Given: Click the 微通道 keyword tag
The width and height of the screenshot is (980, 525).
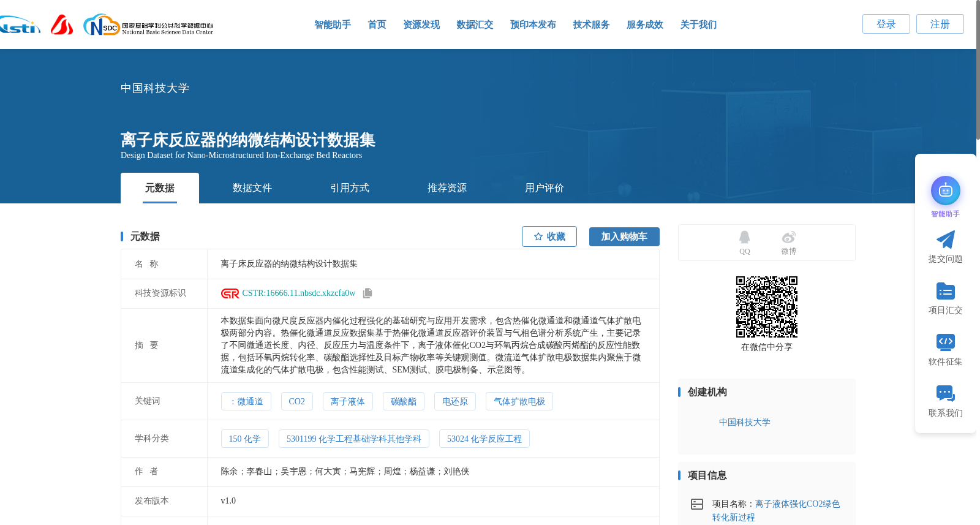Looking at the screenshot, I should click(246, 401).
